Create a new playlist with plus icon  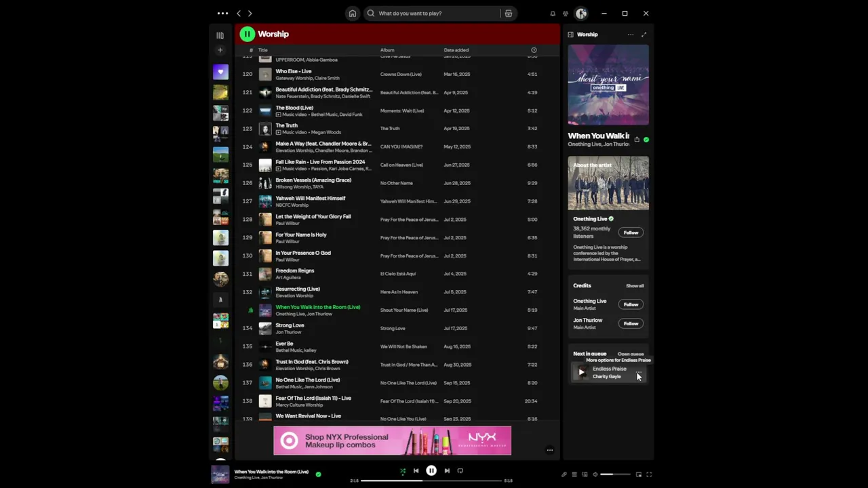(x=220, y=50)
